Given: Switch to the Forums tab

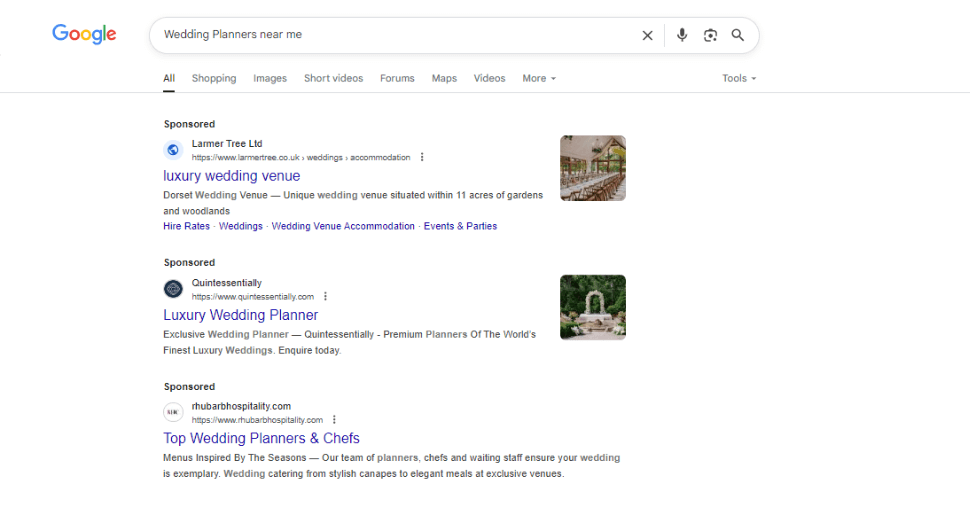Looking at the screenshot, I should 397,79.
